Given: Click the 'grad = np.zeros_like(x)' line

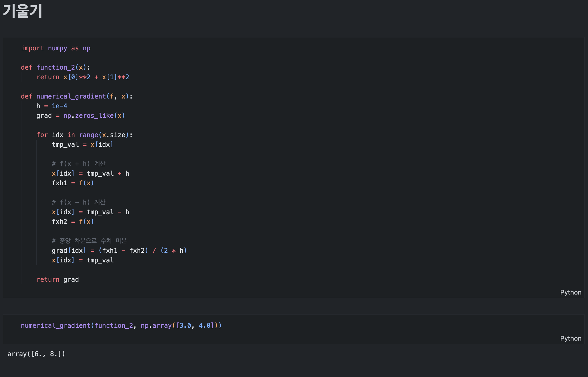Looking at the screenshot, I should tap(81, 116).
